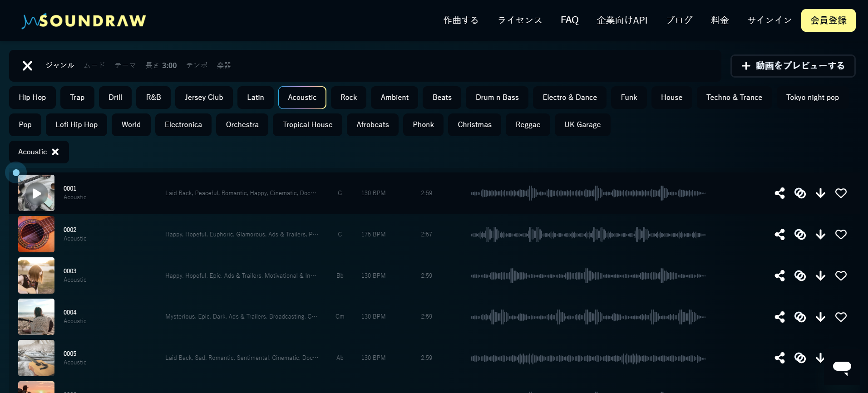Close the filter panel with X
The height and width of the screenshot is (393, 868).
click(x=27, y=66)
